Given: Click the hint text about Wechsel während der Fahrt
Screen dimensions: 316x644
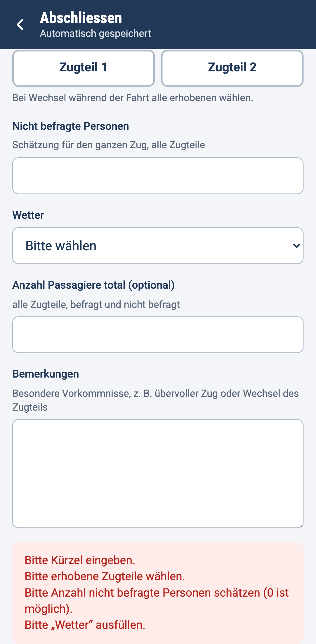Looking at the screenshot, I should pyautogui.click(x=133, y=98).
